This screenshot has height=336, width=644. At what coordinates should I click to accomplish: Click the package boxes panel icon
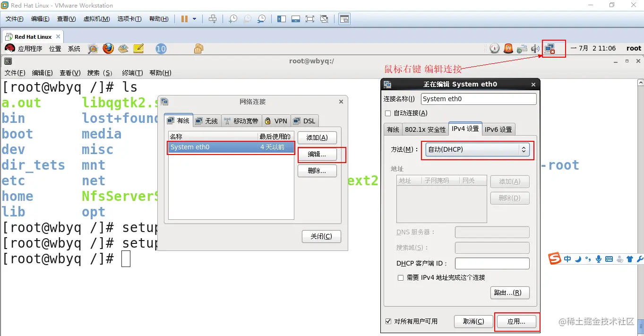pyautogui.click(x=198, y=48)
